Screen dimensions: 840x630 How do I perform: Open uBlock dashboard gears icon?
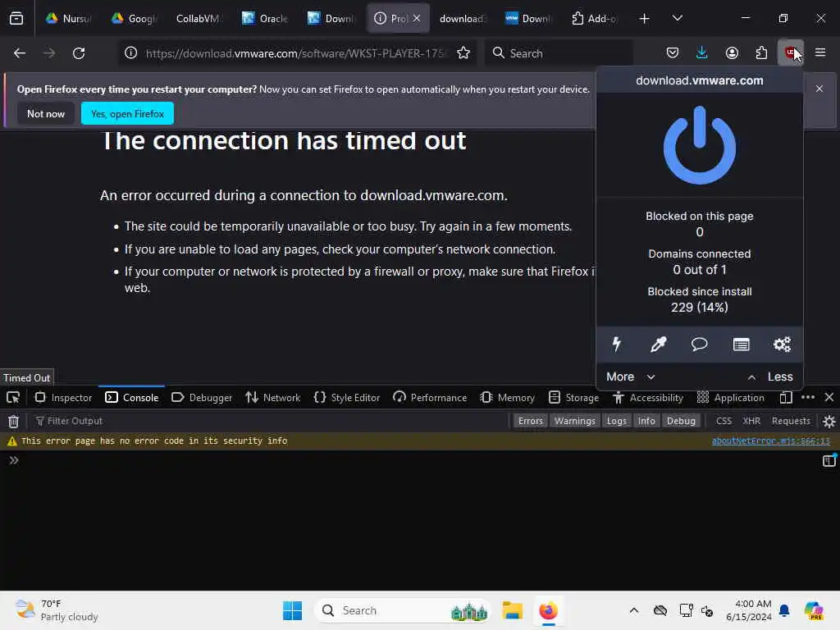click(782, 344)
